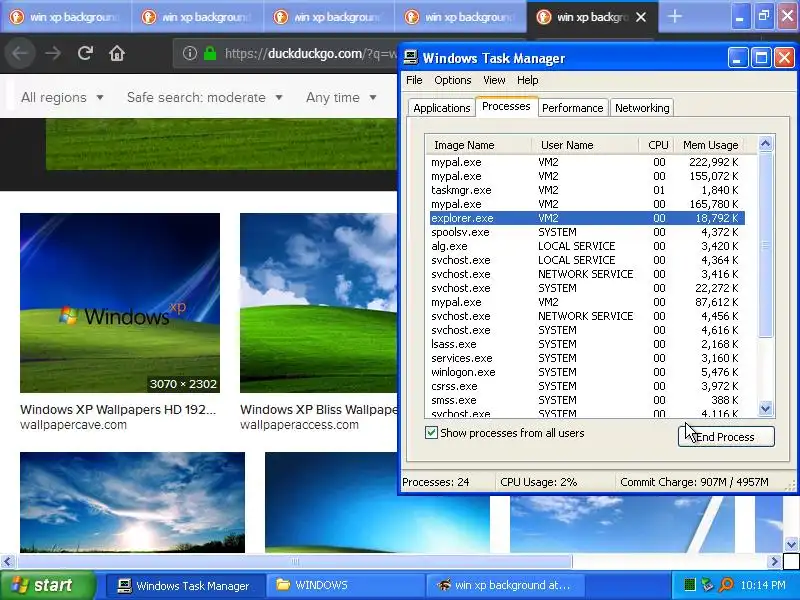
Task: Click Windows XP Wallpapers HD result title
Action: (118, 409)
